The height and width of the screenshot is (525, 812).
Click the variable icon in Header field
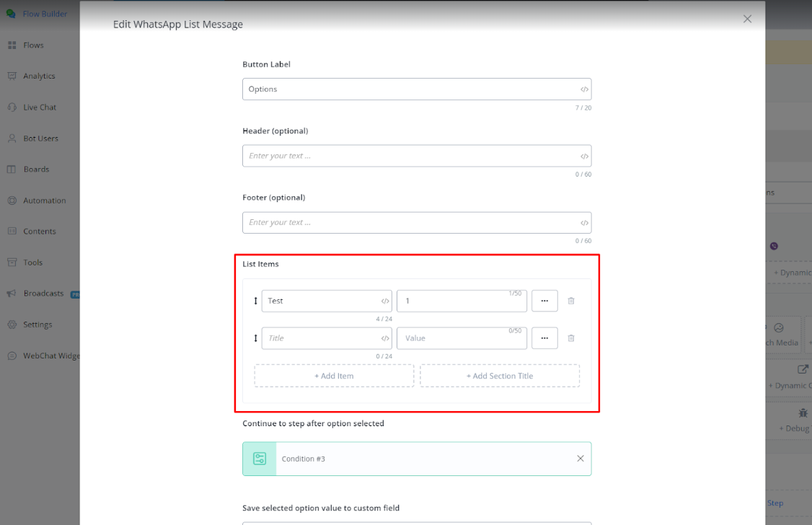pos(584,156)
